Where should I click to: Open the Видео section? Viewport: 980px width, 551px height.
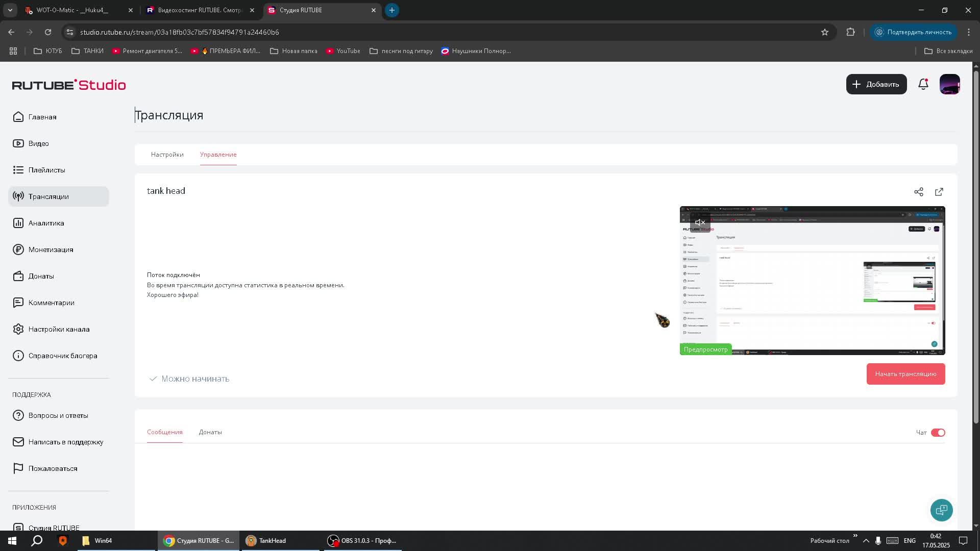coord(58,143)
